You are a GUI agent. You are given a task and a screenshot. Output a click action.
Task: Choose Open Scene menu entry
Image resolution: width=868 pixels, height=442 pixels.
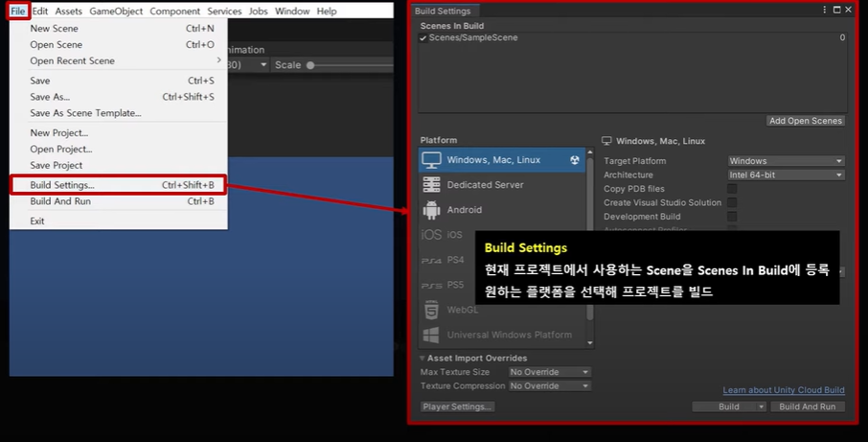119,45
